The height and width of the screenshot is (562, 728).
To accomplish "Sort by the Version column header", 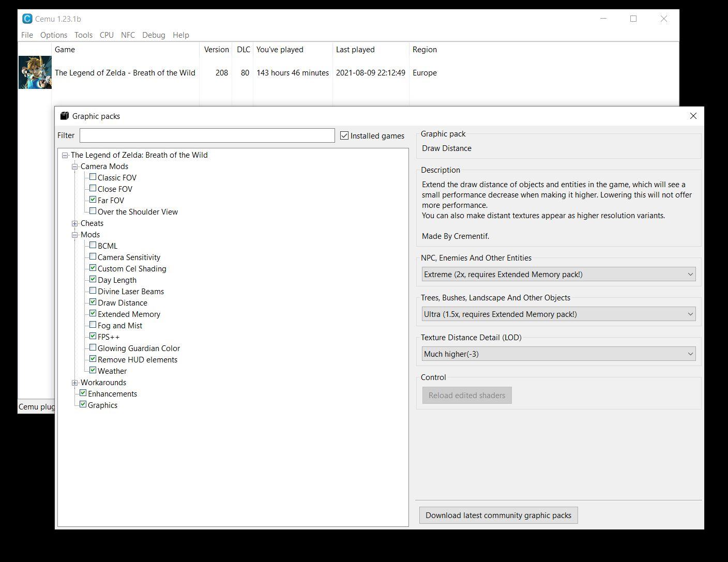I will click(216, 50).
